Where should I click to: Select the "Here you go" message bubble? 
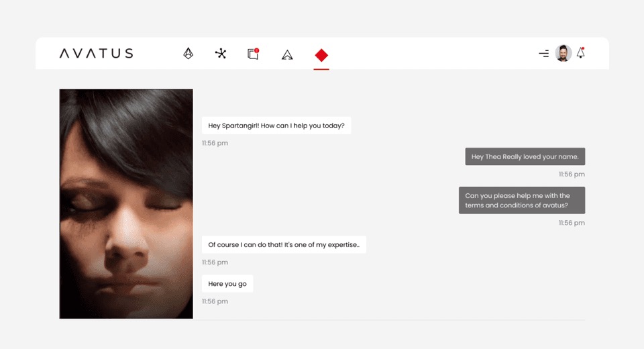tap(227, 284)
